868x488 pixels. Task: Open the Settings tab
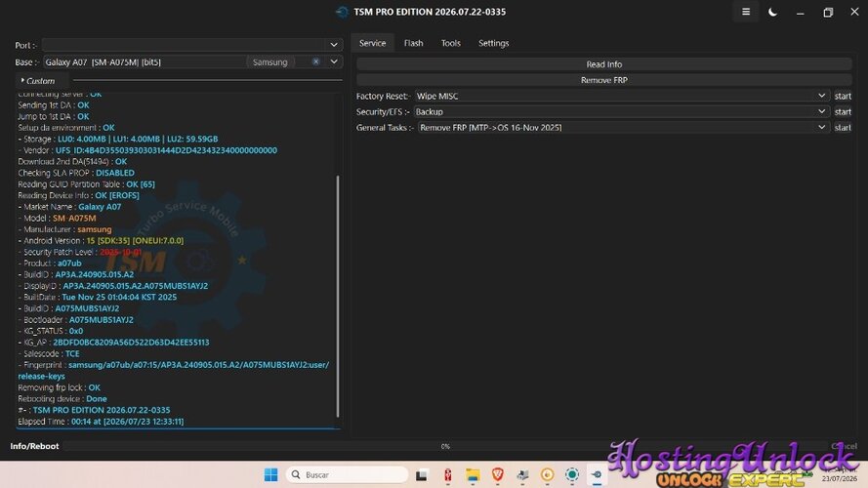point(493,43)
